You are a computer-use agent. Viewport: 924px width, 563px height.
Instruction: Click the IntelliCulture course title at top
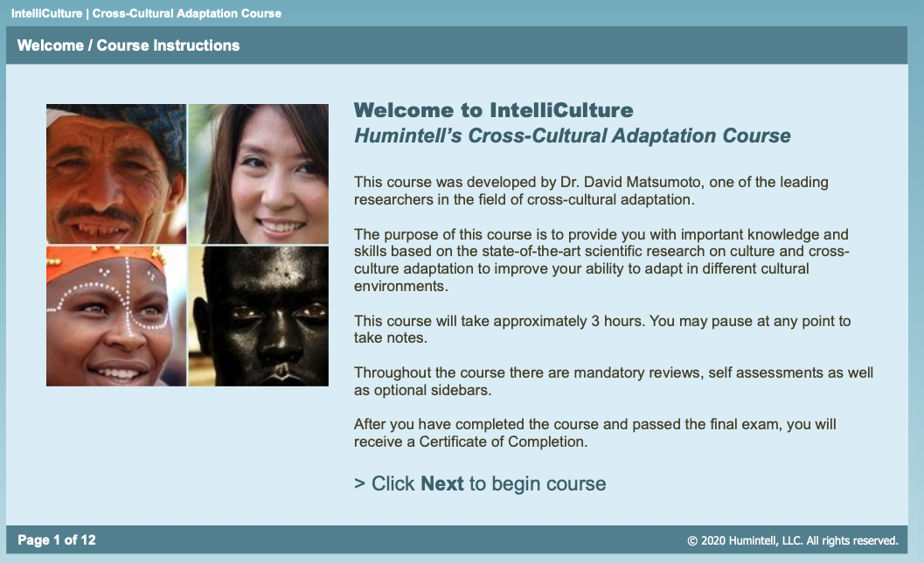(x=146, y=13)
